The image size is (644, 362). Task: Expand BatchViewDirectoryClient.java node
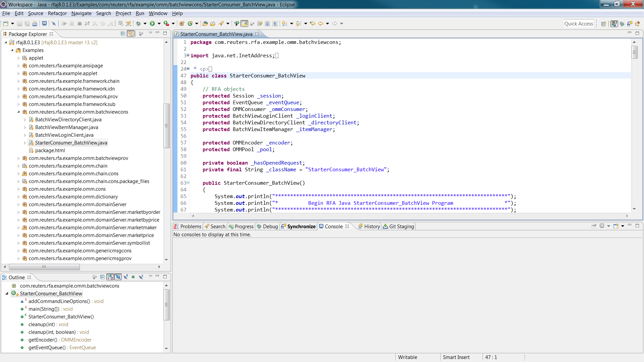click(x=25, y=120)
